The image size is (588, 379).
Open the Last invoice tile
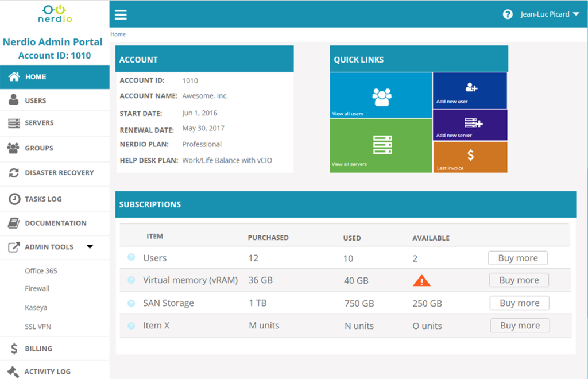click(x=470, y=157)
